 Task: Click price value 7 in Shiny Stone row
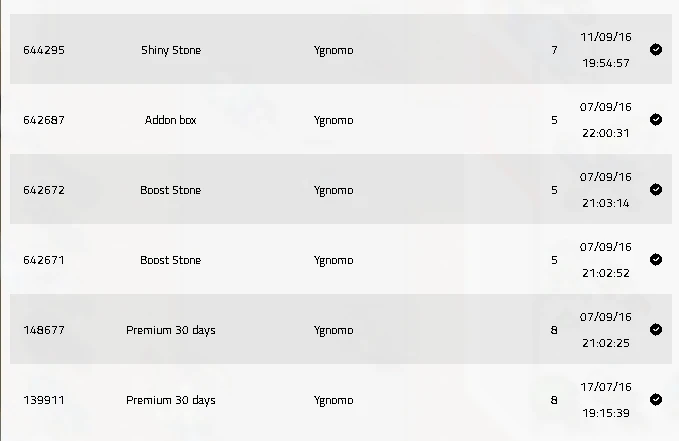(554, 50)
